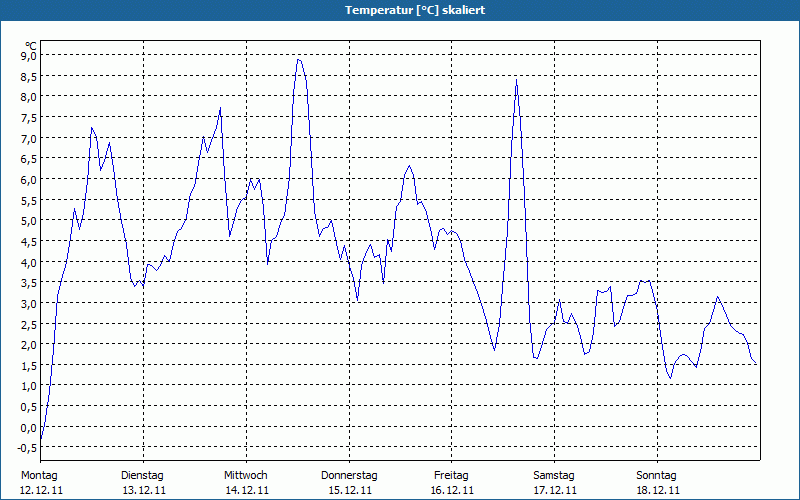Click the 3,5 y-axis value

28,282
